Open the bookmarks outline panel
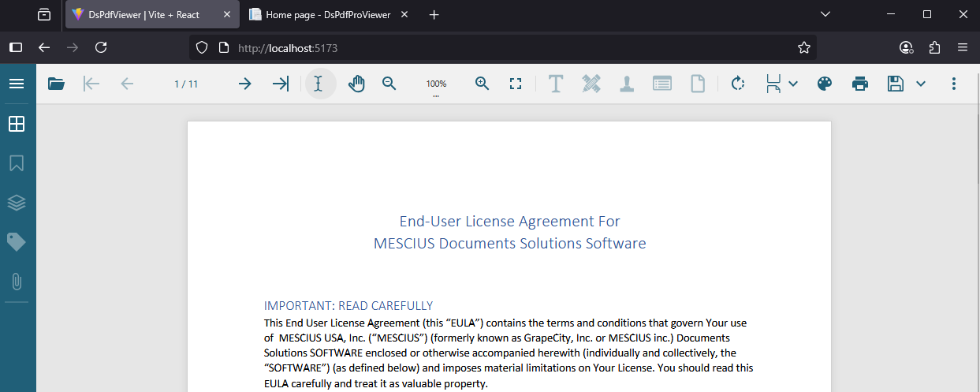This screenshot has width=980, height=392. pyautogui.click(x=17, y=163)
